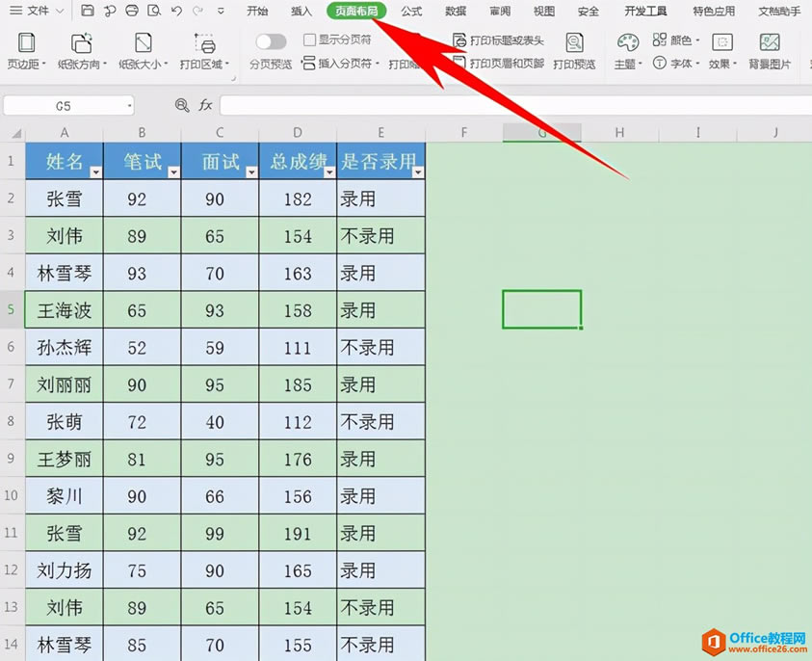
Task: Click the 背景图片 background picture icon
Action: (770, 42)
